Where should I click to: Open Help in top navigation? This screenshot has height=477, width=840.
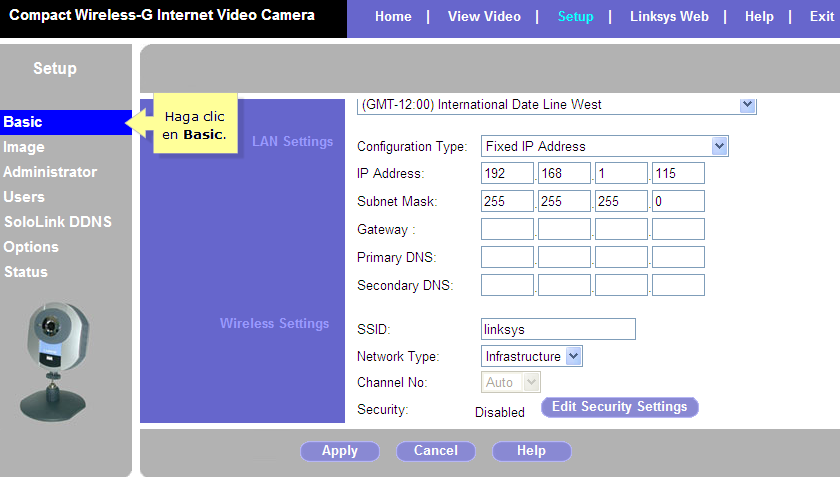click(759, 17)
